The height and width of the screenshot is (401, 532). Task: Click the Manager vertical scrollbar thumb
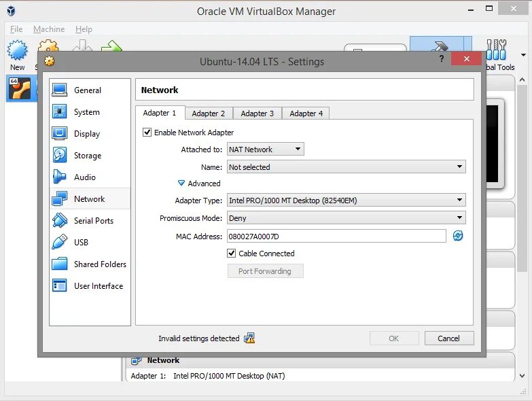522,178
